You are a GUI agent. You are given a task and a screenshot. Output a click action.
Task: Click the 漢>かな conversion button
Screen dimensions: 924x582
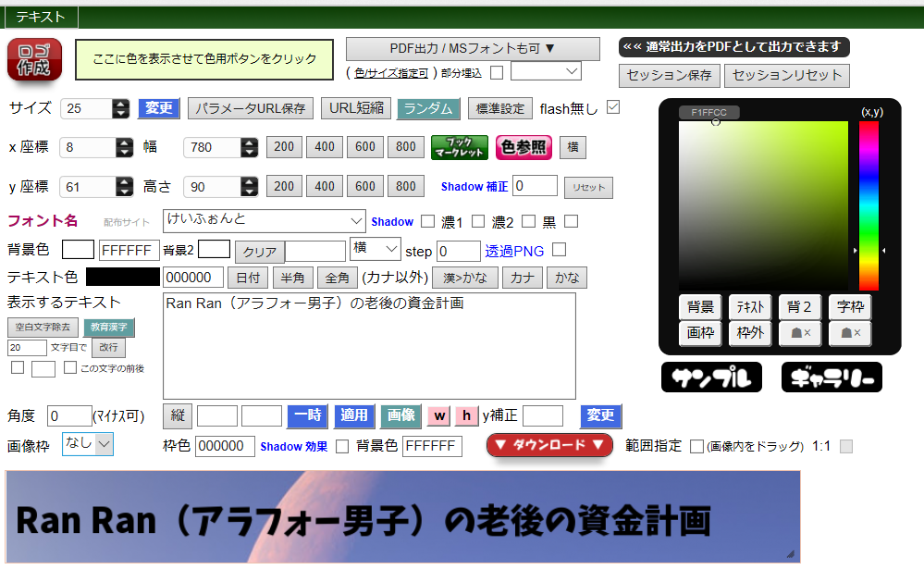[465, 278]
